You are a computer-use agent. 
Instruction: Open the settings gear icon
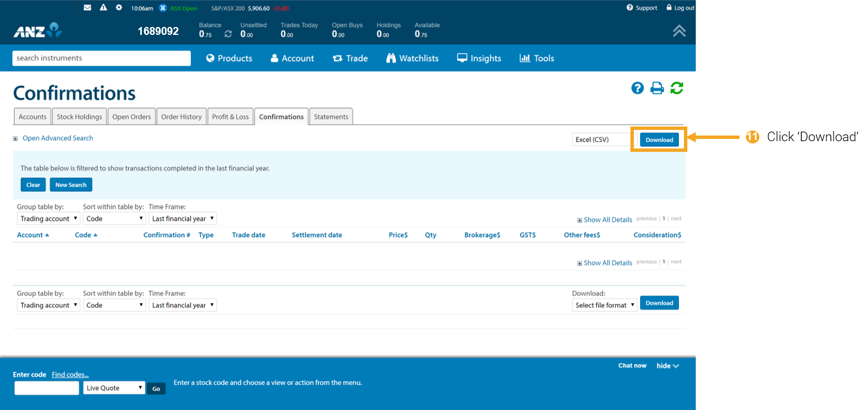pyautogui.click(x=119, y=7)
